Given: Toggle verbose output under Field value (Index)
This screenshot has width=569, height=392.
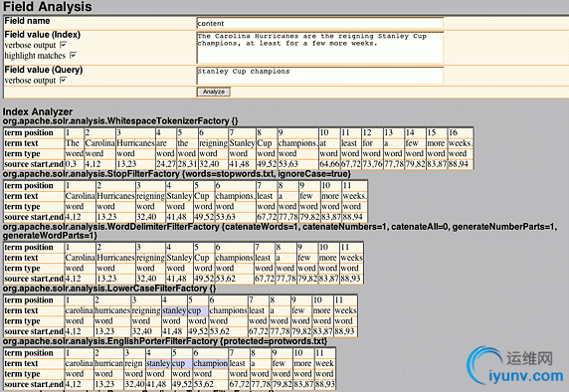Looking at the screenshot, I should 63,45.
